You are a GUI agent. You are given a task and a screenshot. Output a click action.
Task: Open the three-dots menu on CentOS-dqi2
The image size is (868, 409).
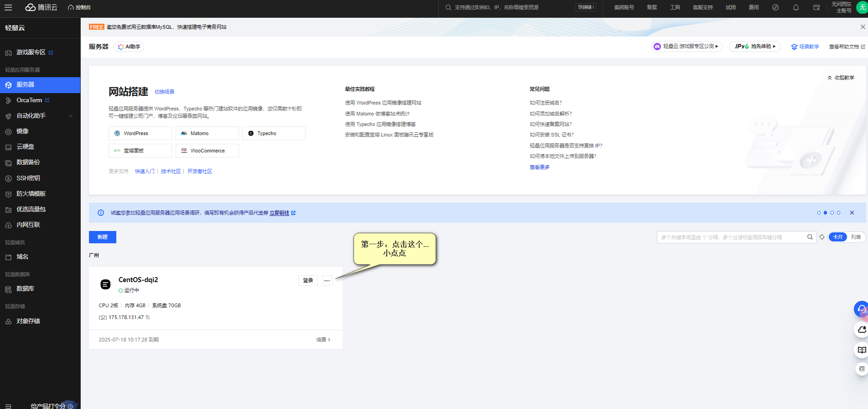327,280
